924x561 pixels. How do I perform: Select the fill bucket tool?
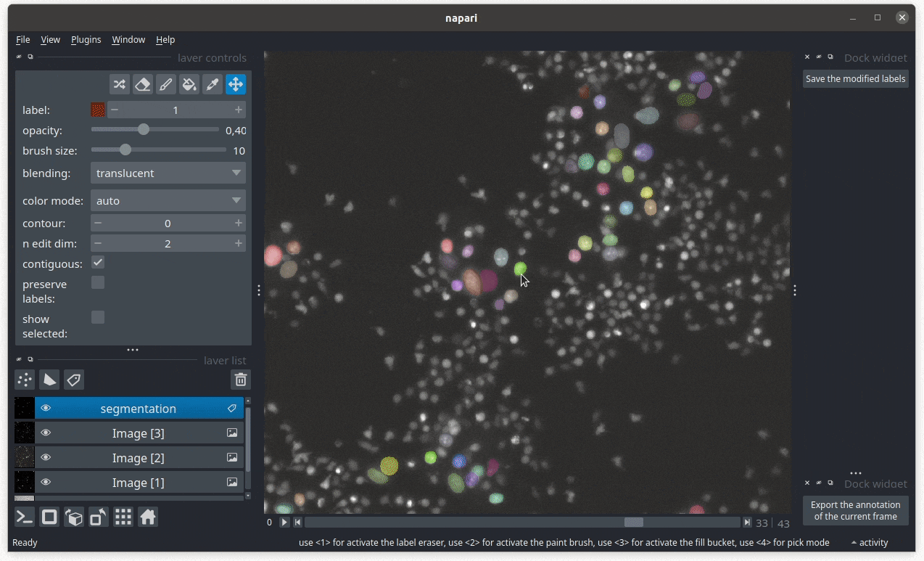[189, 85]
